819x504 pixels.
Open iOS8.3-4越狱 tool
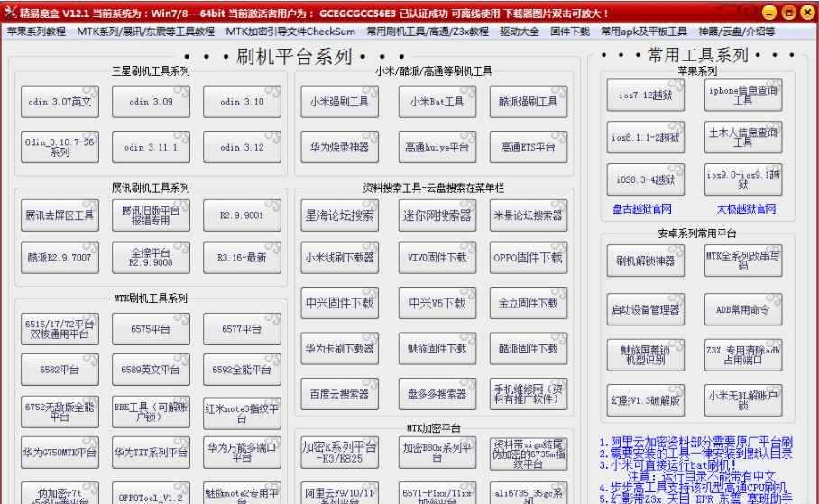pos(646,179)
